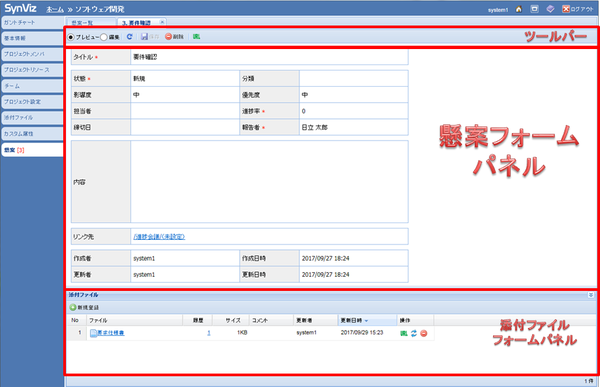Click the 要件確認 title value

[x=145, y=57]
